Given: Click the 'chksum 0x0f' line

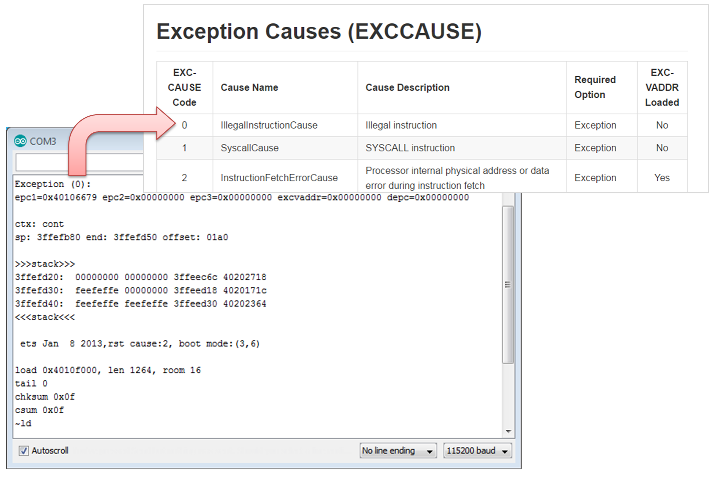Looking at the screenshot, I should click(x=45, y=397).
